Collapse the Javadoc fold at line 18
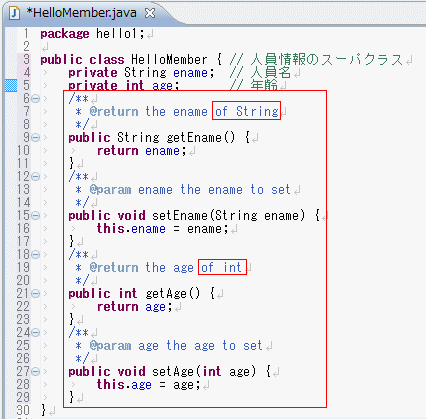 pos(36,255)
